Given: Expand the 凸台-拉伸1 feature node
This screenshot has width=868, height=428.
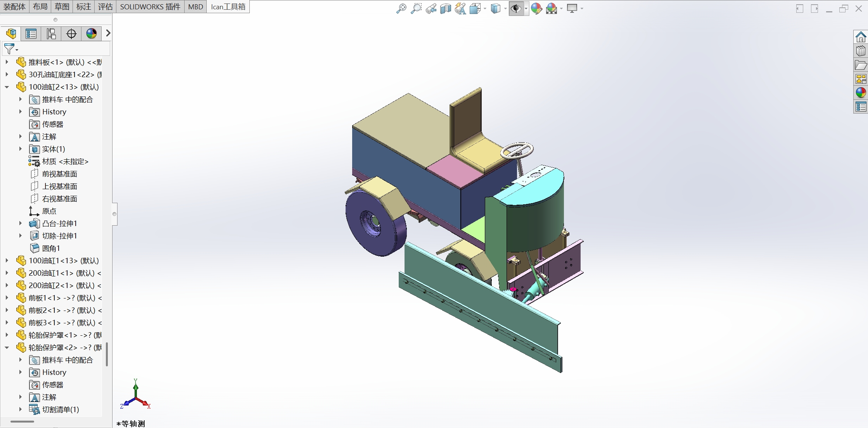Looking at the screenshot, I should pyautogui.click(x=21, y=223).
